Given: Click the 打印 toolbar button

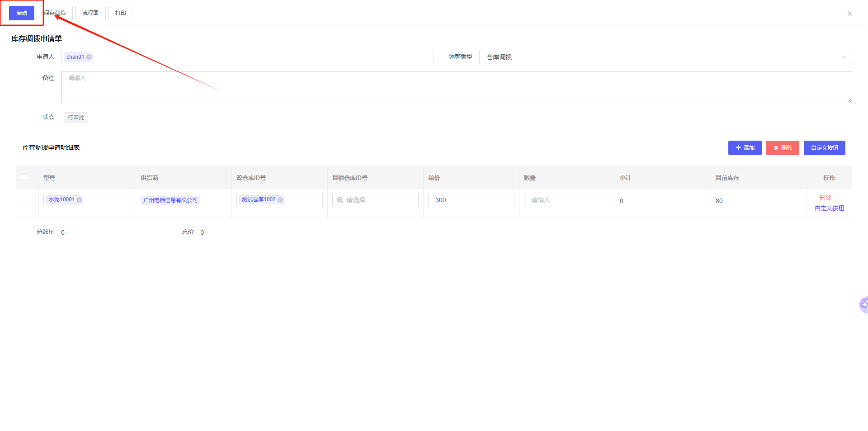Looking at the screenshot, I should coord(121,13).
